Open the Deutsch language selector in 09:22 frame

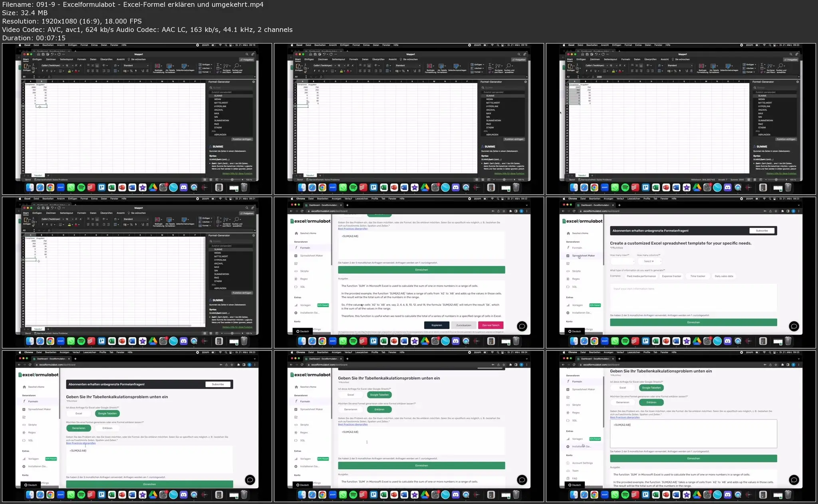[x=302, y=331]
